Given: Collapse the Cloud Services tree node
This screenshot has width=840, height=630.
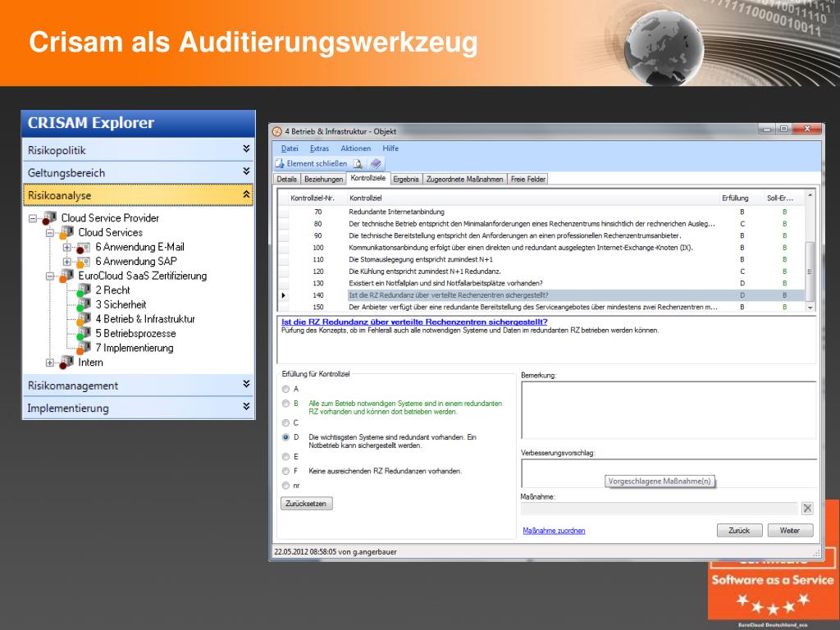Looking at the screenshot, I should coord(50,233).
